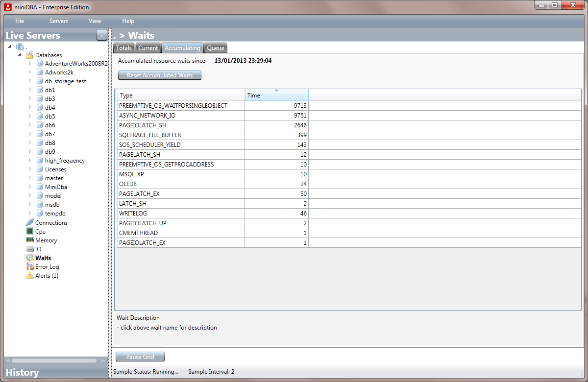Open the Alerts warning icon
The image size is (588, 382).
pos(30,276)
